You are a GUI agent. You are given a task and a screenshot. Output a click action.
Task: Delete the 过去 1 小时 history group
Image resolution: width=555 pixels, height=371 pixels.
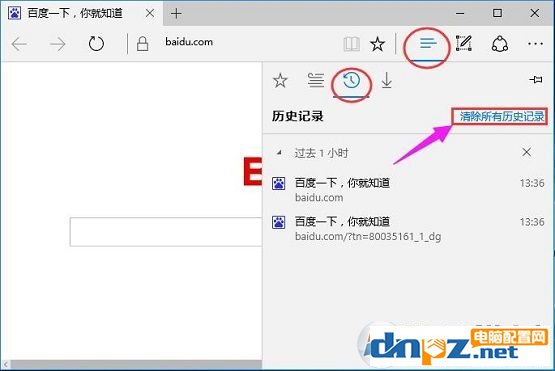[x=526, y=152]
